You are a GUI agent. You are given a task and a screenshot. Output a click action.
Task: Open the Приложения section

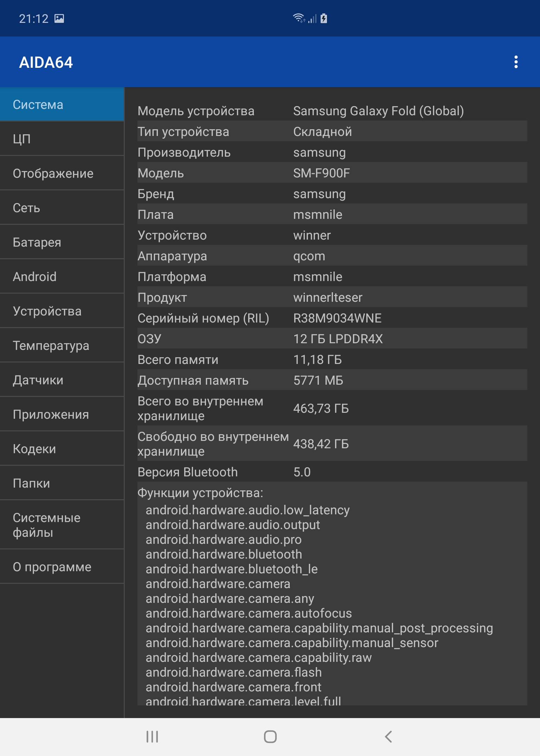click(62, 414)
